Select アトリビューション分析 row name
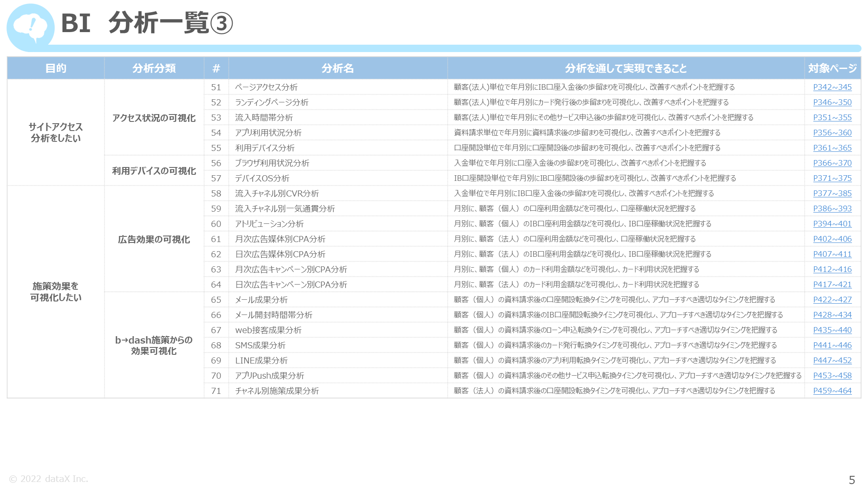868x488 pixels. click(x=269, y=224)
